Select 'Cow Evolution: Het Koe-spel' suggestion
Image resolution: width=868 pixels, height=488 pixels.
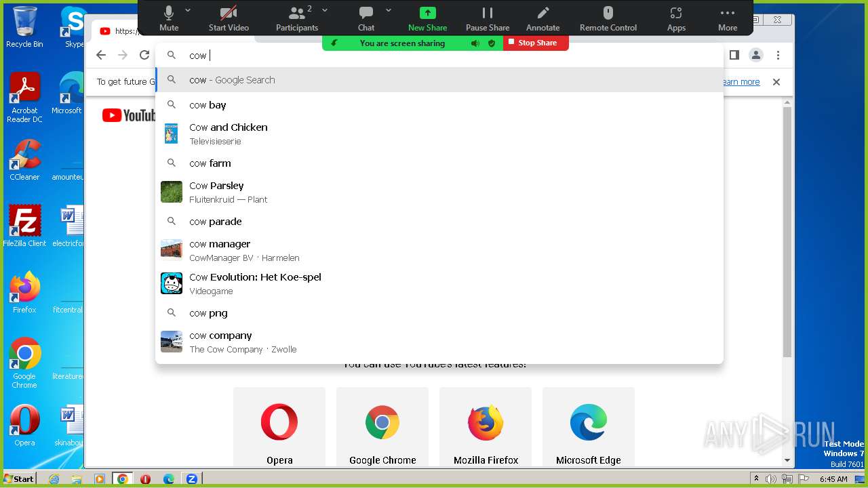(x=439, y=283)
